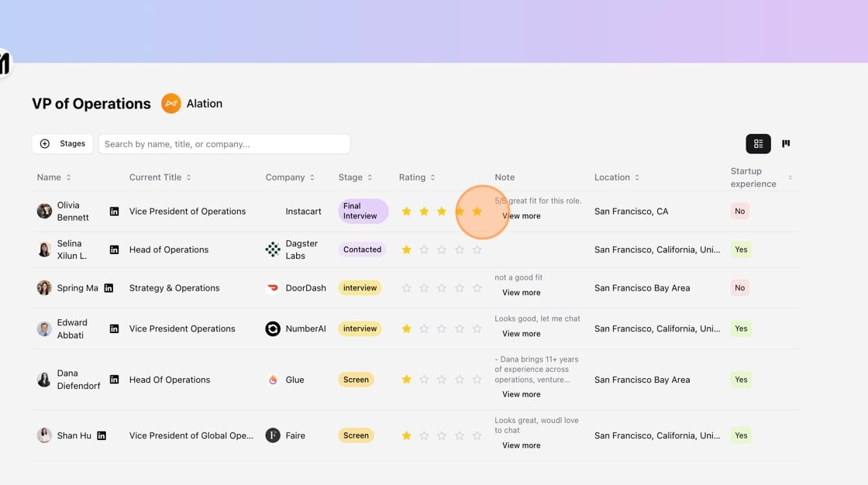Click the Dagster Labs company logo
The width and height of the screenshot is (868, 485).
[273, 249]
